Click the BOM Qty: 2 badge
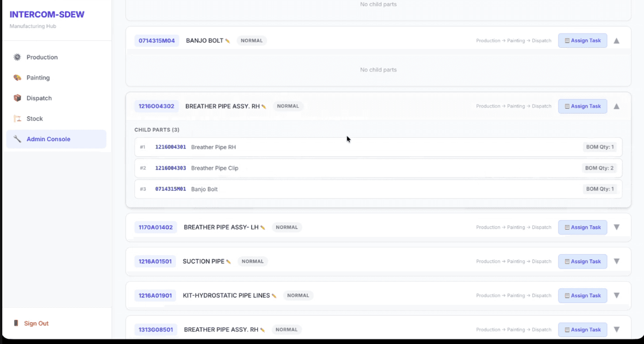The width and height of the screenshot is (644, 344). (599, 168)
